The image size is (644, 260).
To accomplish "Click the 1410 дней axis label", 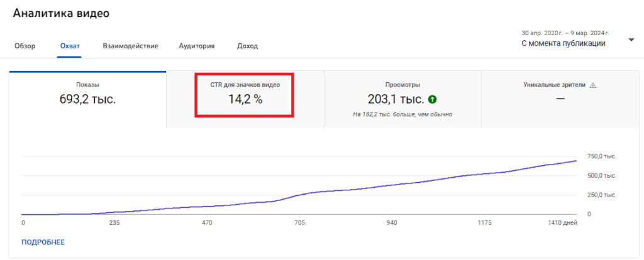I will (x=562, y=223).
